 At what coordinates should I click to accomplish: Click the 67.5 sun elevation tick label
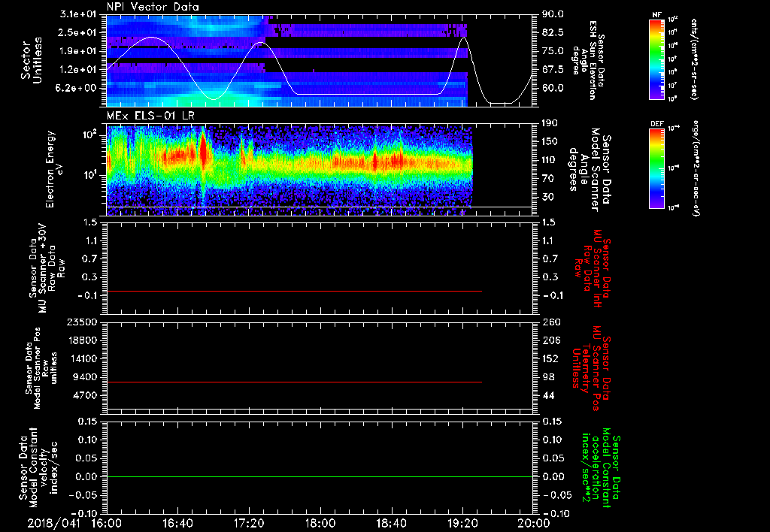tap(553, 70)
